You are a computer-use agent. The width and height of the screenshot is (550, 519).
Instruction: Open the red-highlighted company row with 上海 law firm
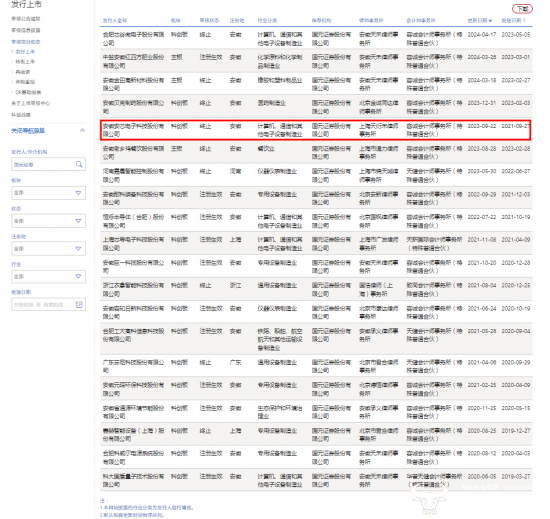tap(316, 130)
